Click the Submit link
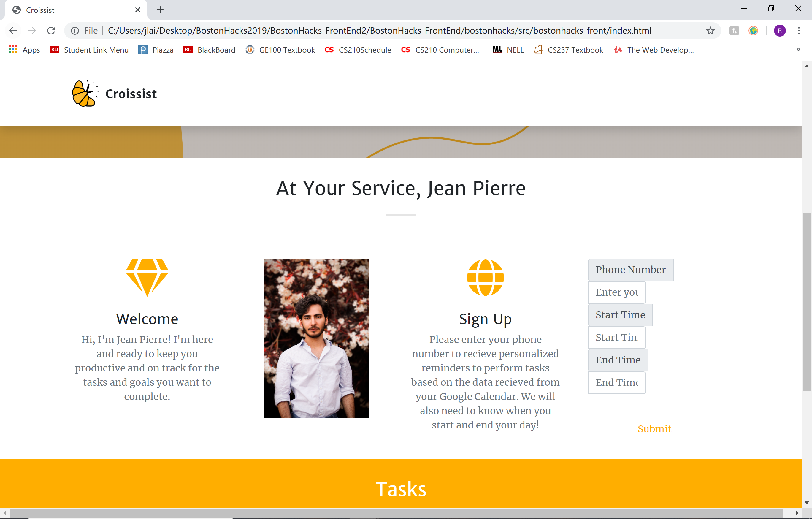Image resolution: width=812 pixels, height=519 pixels. click(654, 428)
